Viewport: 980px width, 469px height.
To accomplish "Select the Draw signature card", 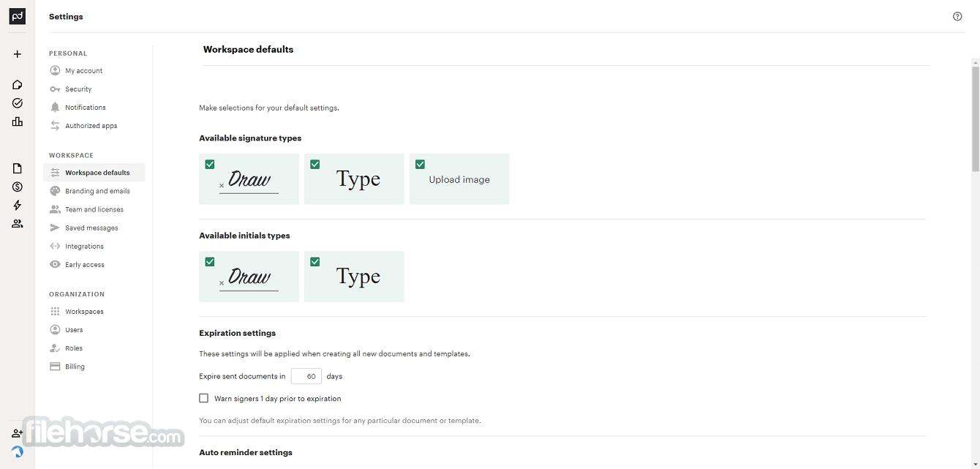I will (249, 179).
